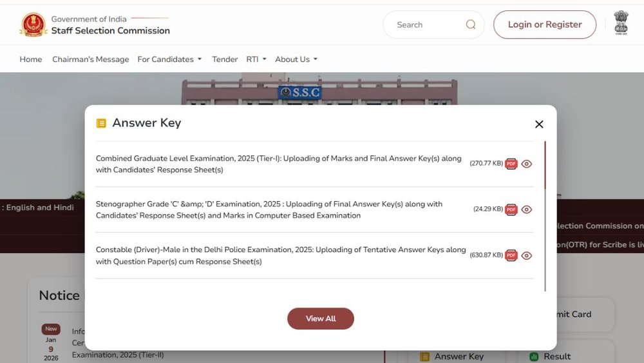Click the View All button
Image resolution: width=644 pixels, height=363 pixels.
coord(321,319)
